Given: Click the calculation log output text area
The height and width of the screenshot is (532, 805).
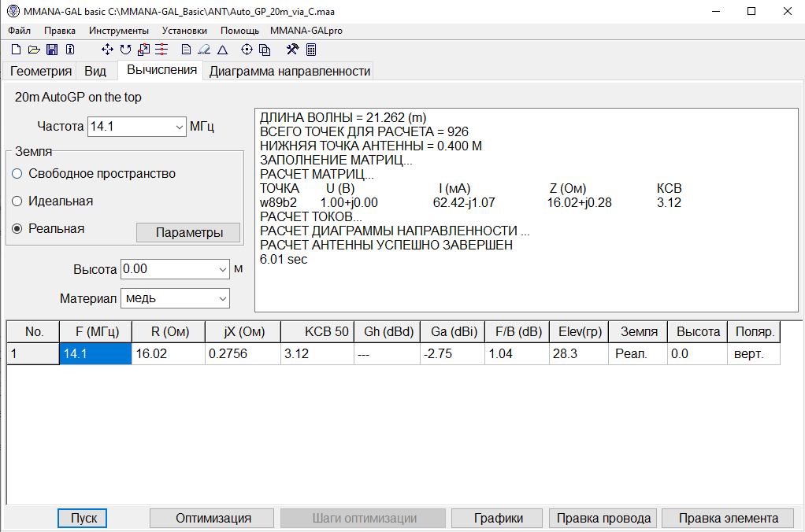Looking at the screenshot, I should (527, 210).
